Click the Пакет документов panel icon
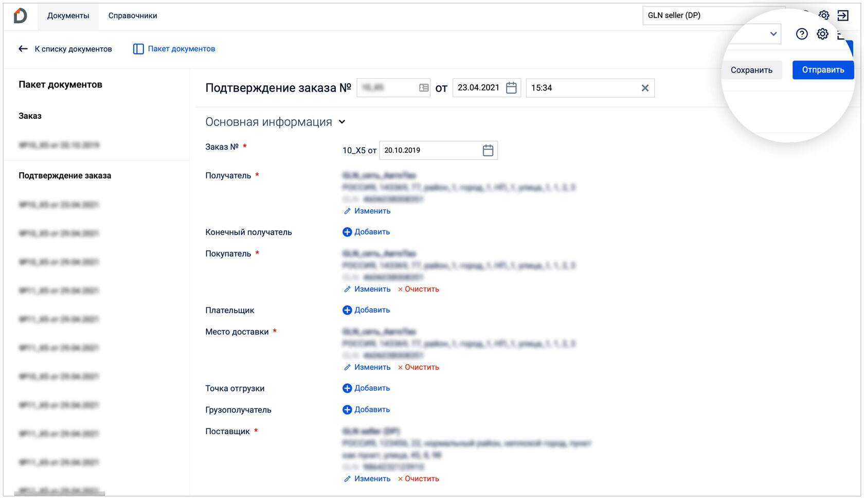The height and width of the screenshot is (504, 864). pos(138,49)
